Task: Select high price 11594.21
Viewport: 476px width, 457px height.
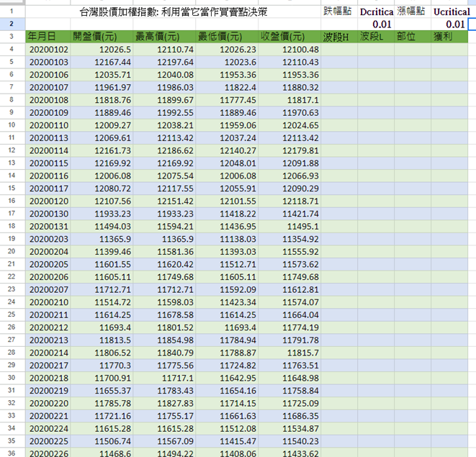Action: pos(164,227)
